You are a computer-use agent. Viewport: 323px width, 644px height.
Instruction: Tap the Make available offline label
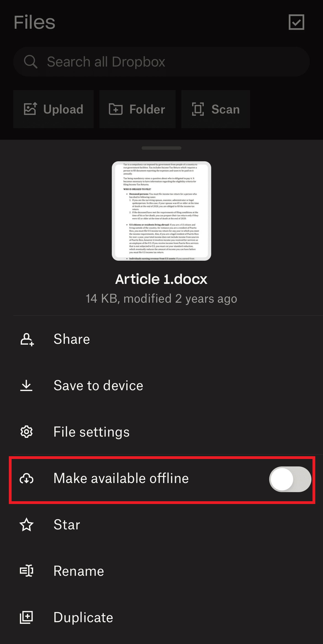(121, 478)
